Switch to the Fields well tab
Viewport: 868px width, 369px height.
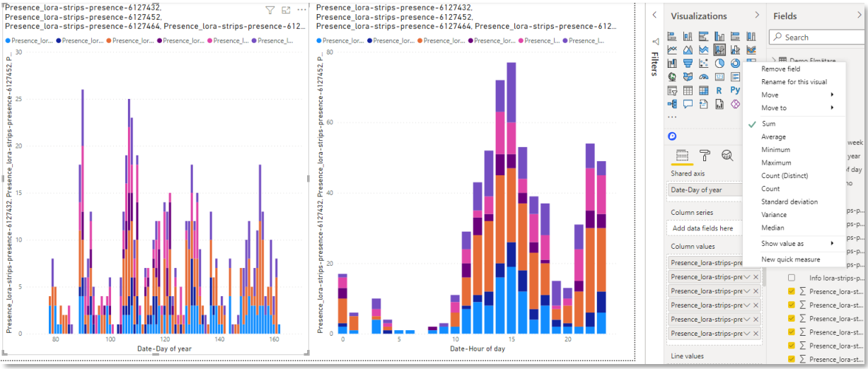pos(682,156)
